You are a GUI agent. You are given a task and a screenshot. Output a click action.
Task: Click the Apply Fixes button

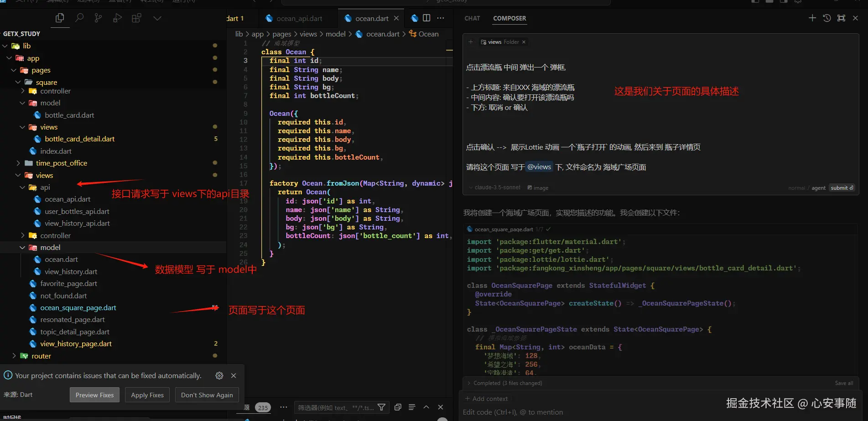pos(147,395)
